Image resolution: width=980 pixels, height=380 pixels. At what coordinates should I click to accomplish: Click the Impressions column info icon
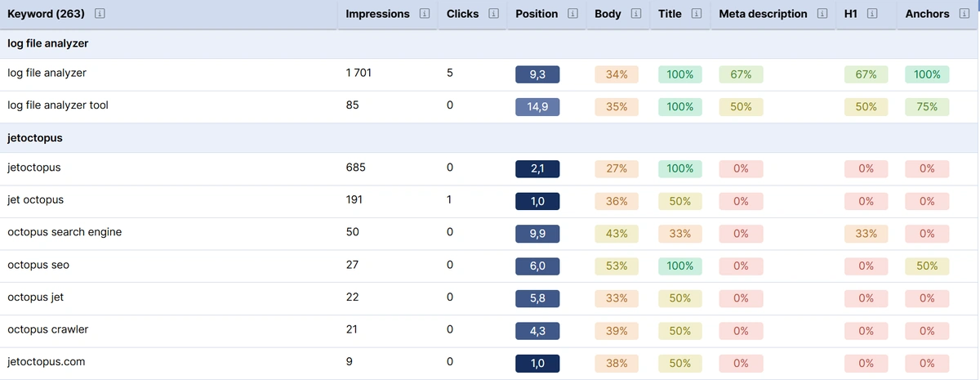pyautogui.click(x=425, y=14)
